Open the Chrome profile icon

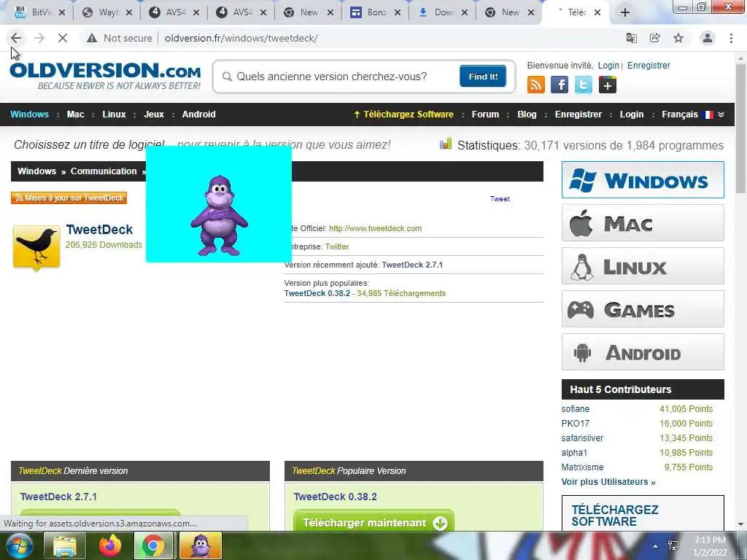708,38
